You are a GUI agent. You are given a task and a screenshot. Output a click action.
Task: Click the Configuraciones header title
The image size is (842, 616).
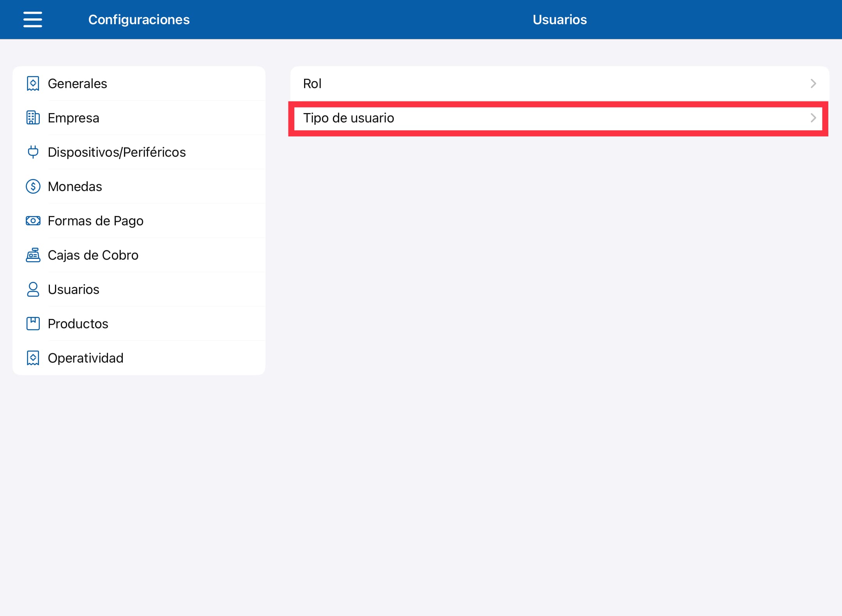(139, 19)
